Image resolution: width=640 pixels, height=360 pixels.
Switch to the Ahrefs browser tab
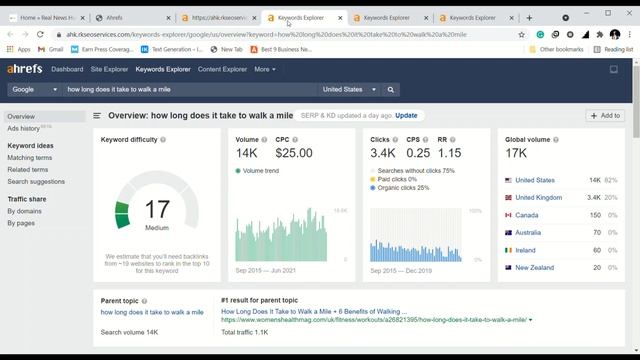(133, 18)
